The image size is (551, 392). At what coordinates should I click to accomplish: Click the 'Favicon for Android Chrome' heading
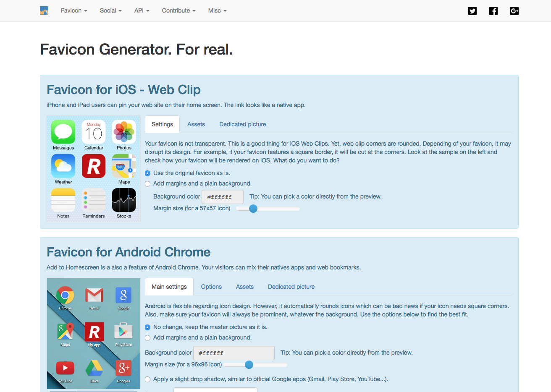tap(129, 252)
